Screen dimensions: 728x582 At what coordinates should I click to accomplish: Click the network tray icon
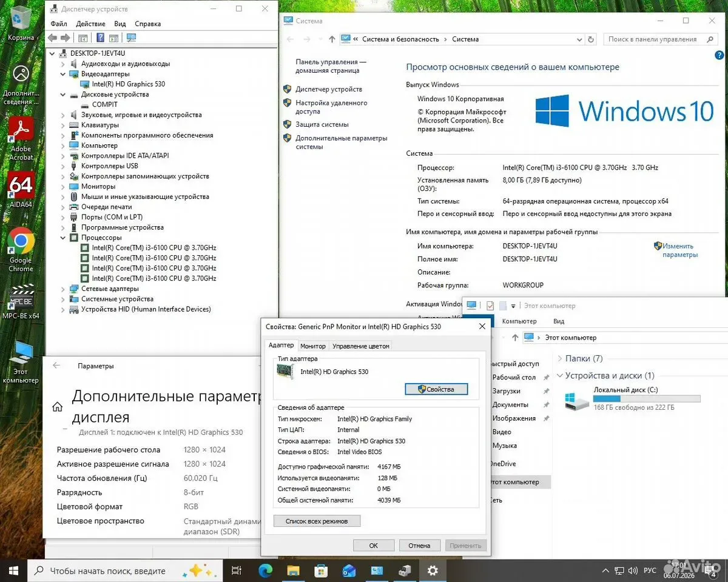619,570
